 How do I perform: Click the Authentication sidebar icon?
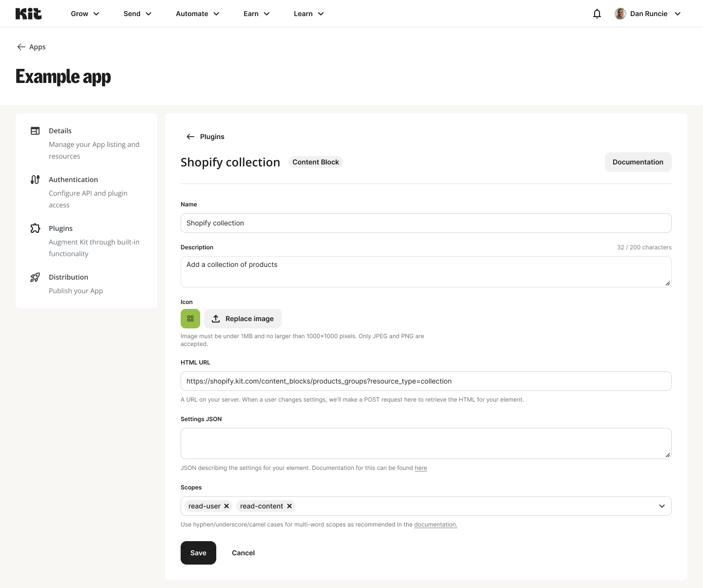35,180
